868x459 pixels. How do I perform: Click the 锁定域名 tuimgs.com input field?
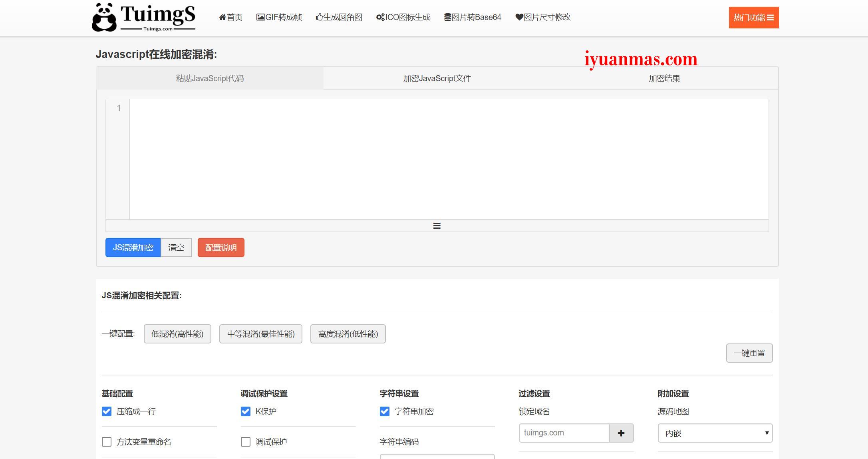tap(564, 433)
